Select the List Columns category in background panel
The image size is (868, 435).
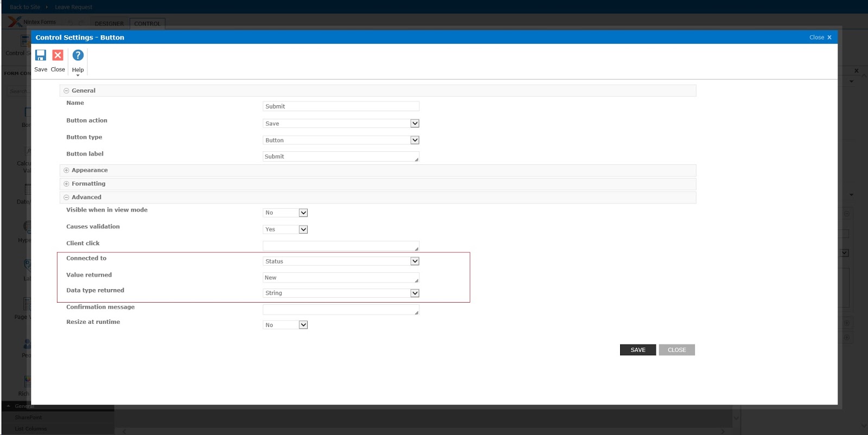31,429
